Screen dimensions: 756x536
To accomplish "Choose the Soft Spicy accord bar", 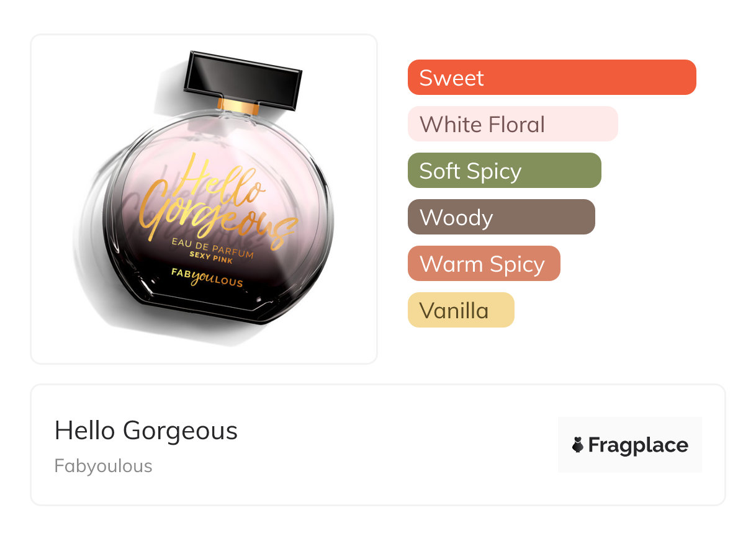I will tap(505, 171).
